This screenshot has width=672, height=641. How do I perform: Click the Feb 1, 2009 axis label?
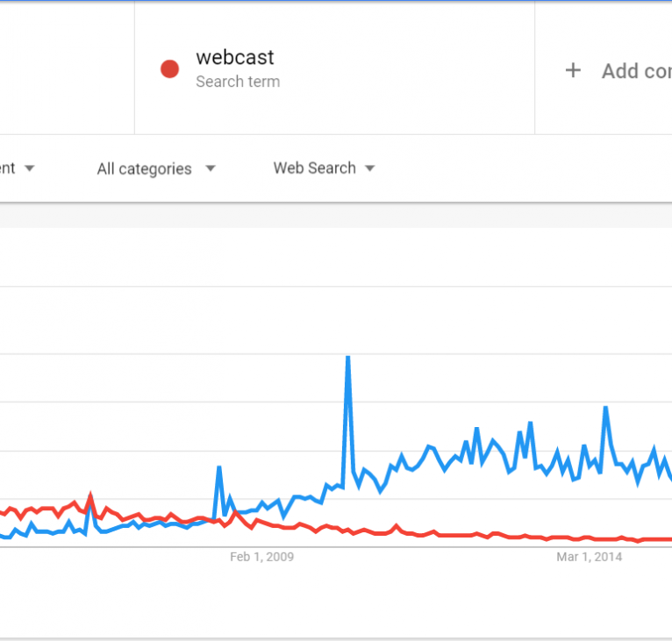click(x=261, y=557)
